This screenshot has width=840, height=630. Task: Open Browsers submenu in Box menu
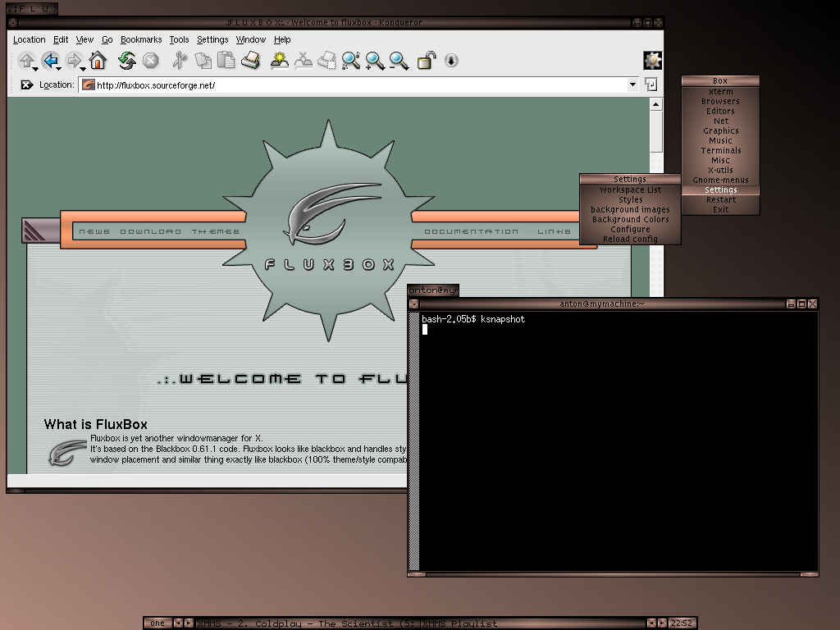click(x=720, y=101)
